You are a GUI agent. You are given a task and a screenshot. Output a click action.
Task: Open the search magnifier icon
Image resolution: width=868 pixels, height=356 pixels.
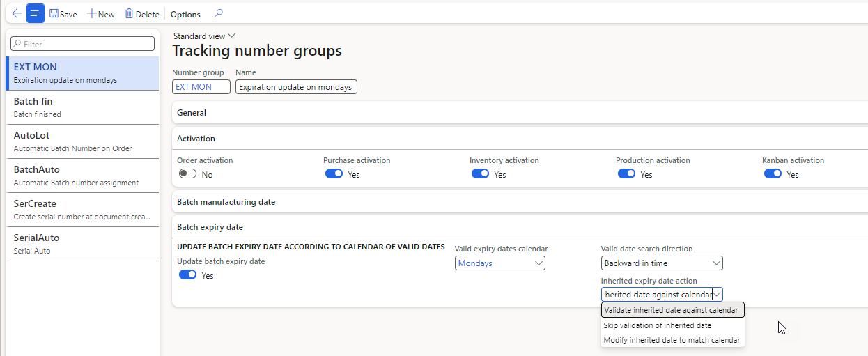pyautogui.click(x=219, y=14)
